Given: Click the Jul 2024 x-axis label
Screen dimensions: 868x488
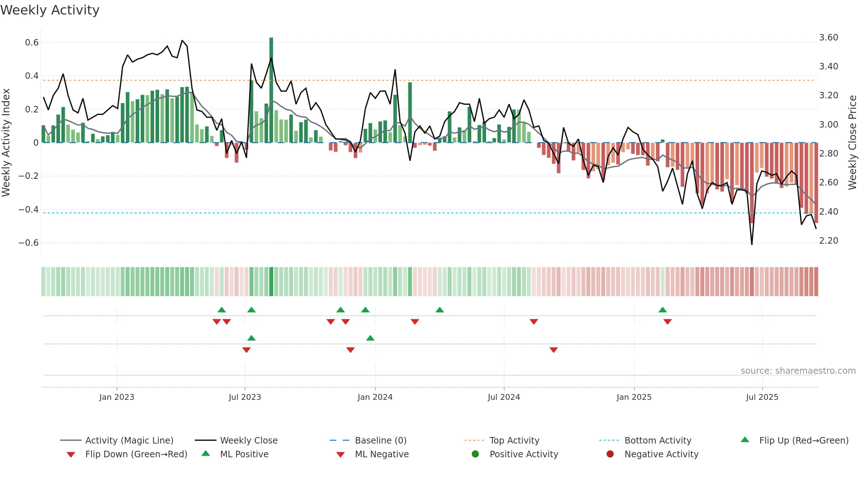Looking at the screenshot, I should click(x=504, y=397).
